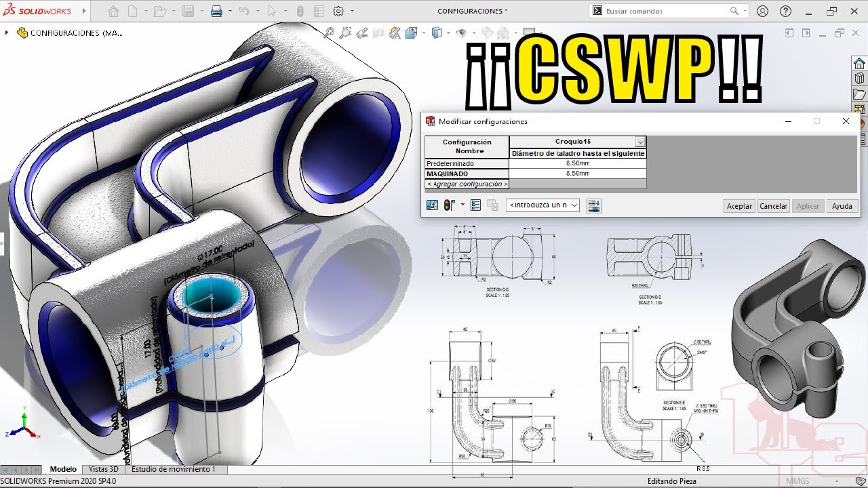Open the Design Library task pane tab
This screenshot has width=868, height=488.
(x=859, y=79)
